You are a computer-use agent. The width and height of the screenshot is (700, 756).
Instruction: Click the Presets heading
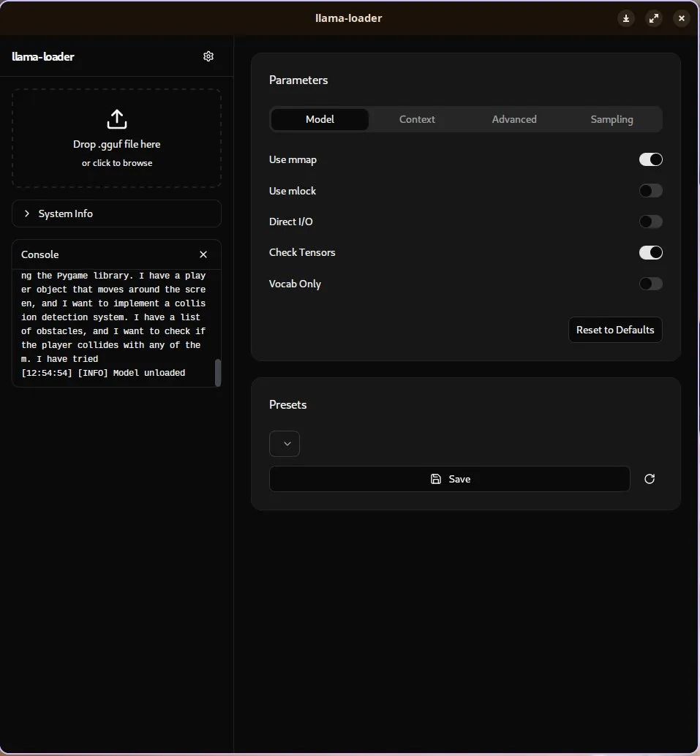point(288,404)
